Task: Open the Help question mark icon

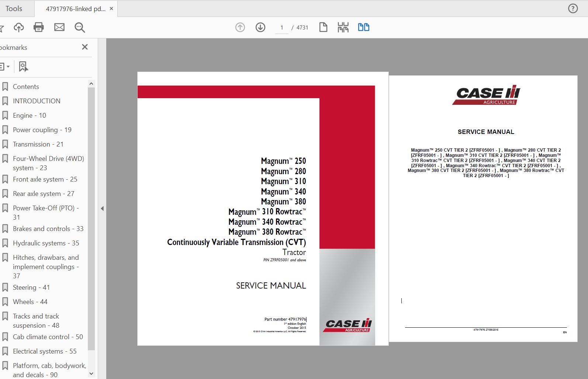Action: 573,8
